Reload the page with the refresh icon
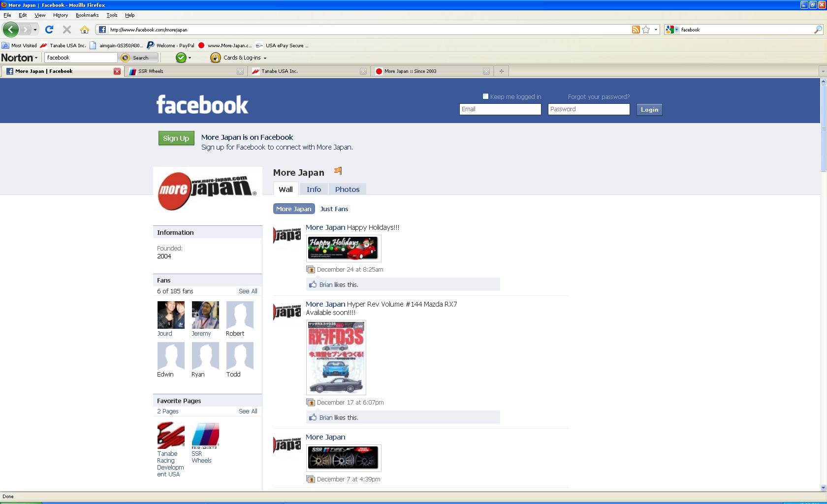This screenshot has width=827, height=504. point(49,30)
